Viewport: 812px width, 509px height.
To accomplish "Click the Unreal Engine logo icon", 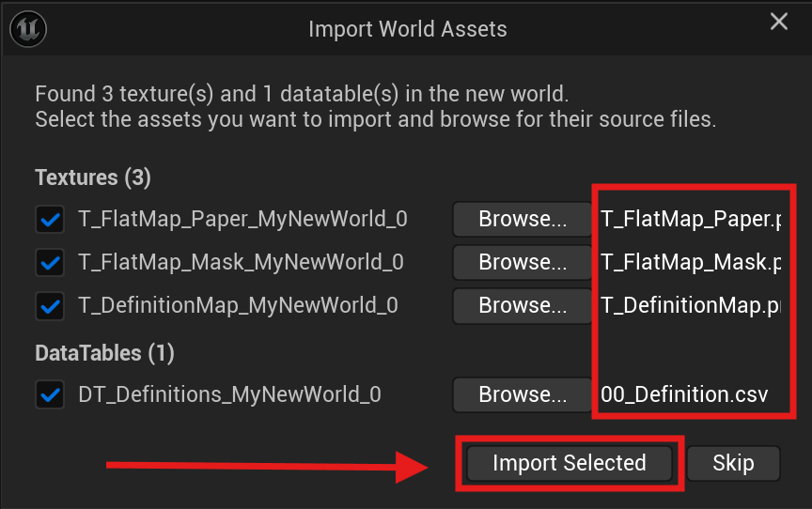I will pyautogui.click(x=28, y=29).
